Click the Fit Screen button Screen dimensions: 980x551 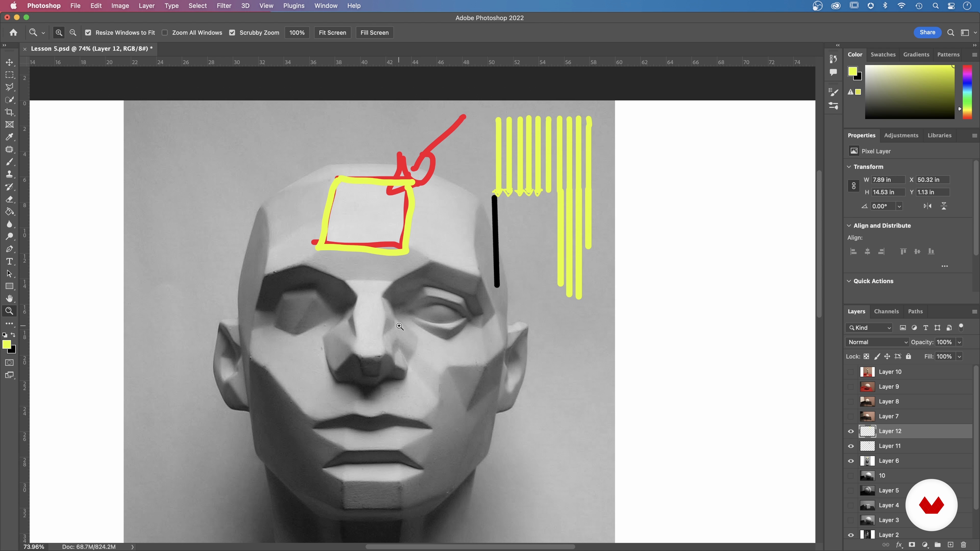[x=332, y=33]
